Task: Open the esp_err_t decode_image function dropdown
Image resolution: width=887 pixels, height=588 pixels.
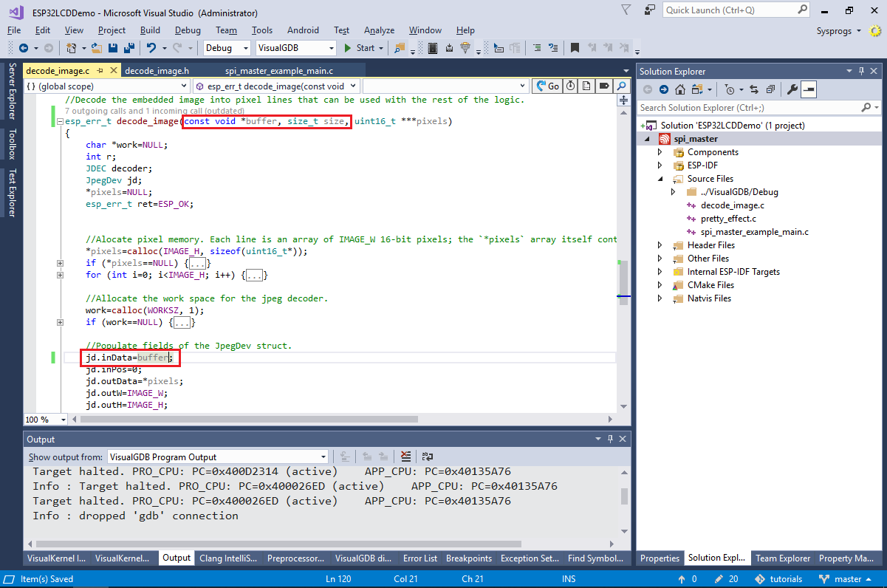Action: [x=278, y=86]
